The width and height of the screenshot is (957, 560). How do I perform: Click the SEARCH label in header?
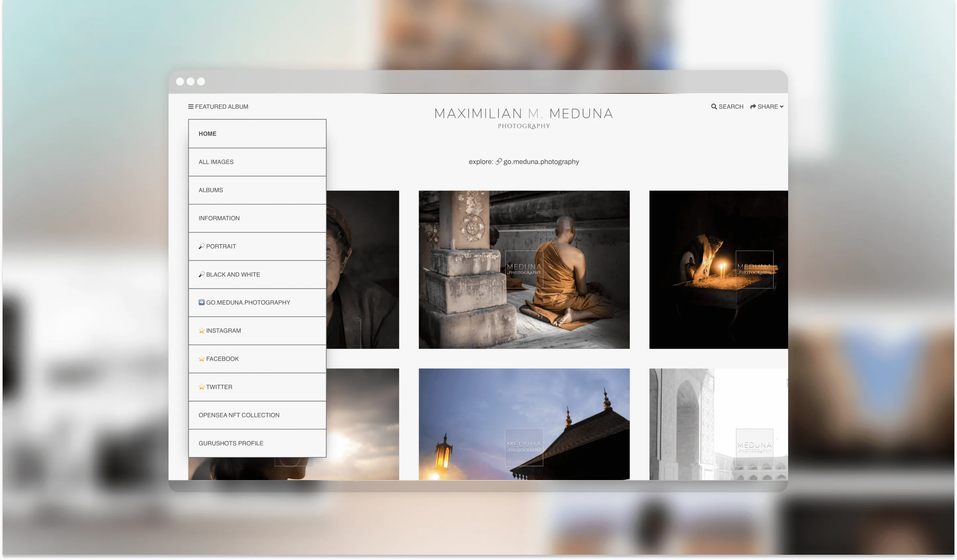pyautogui.click(x=731, y=107)
